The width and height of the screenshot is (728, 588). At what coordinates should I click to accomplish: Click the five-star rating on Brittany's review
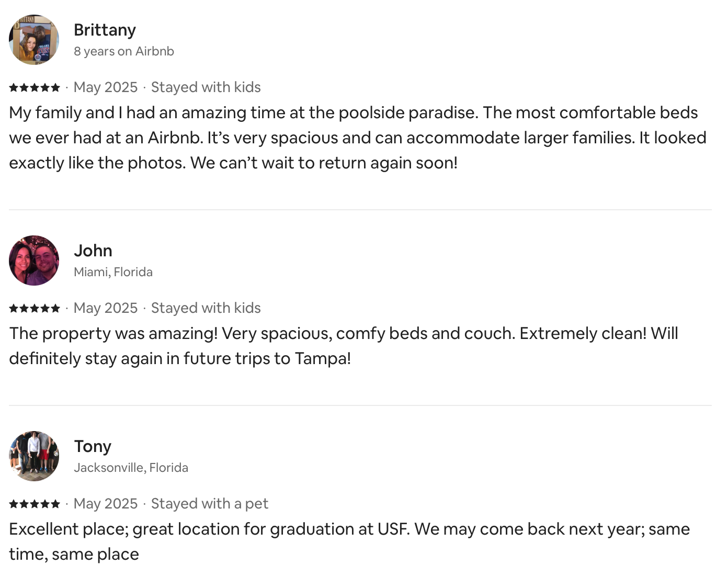pyautogui.click(x=35, y=87)
